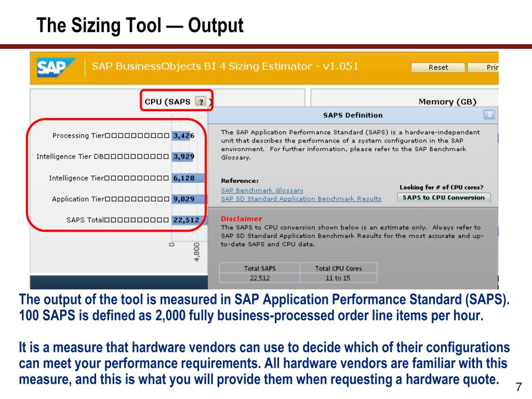Open SAP SD Standard Application Benchmark Results link
The width and height of the screenshot is (532, 399).
[x=301, y=199]
